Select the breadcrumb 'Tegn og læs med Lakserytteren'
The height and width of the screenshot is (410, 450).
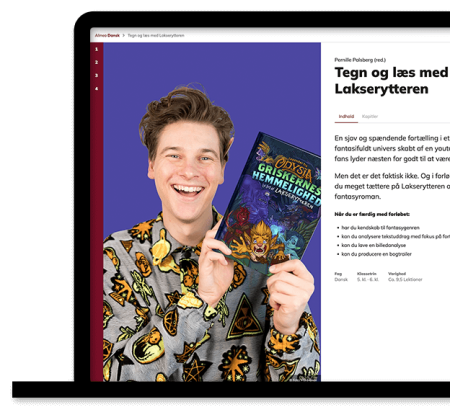point(156,35)
